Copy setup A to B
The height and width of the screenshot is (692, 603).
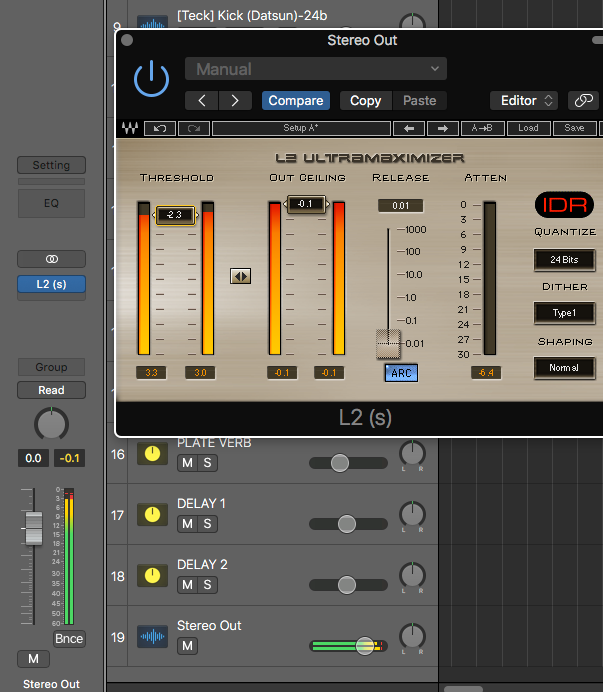tap(482, 128)
